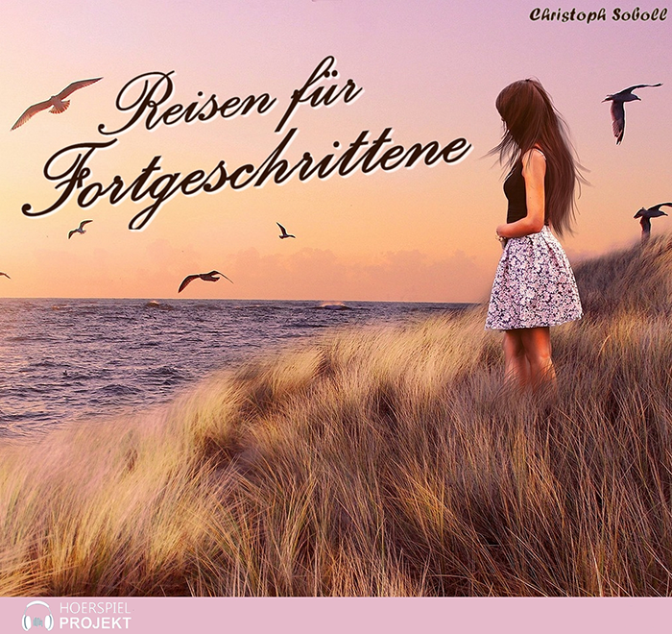Click the word "Fortgeschrittene" in the title

pos(247,178)
